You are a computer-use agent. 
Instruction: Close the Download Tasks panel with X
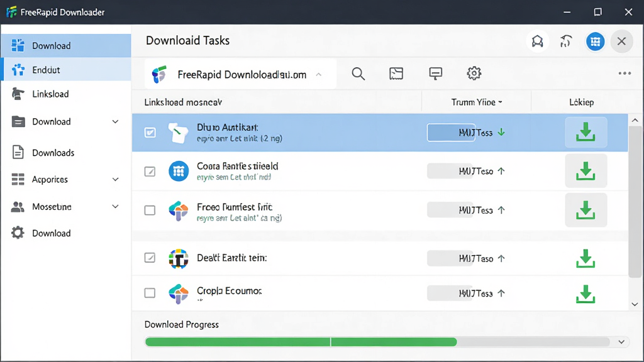tap(621, 41)
